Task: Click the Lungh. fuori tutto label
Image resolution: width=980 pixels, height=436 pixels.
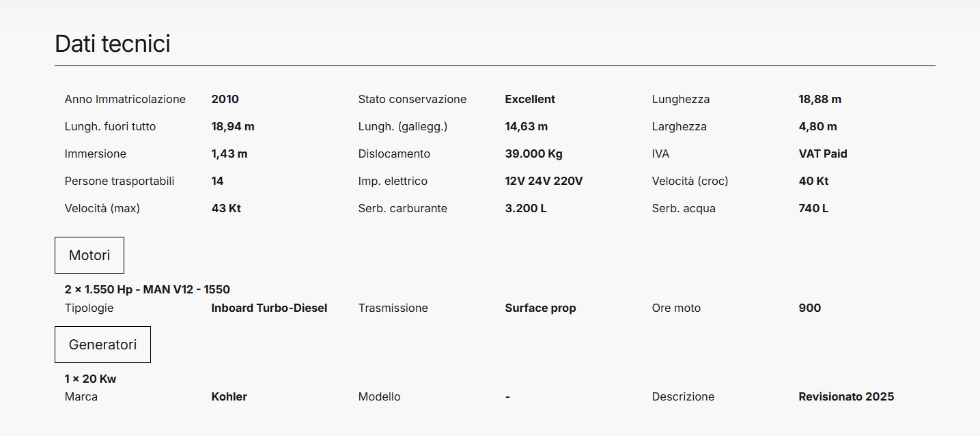Action: point(111,126)
